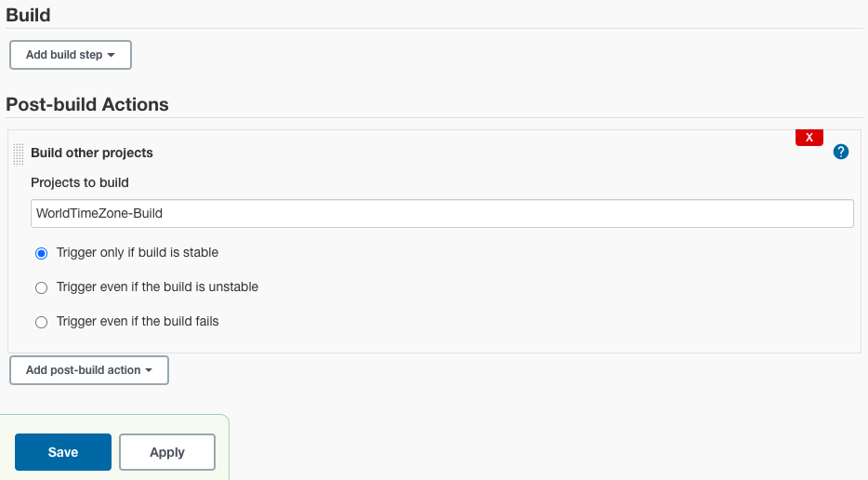Select the Trigger even if build is unstable radio
868x480 pixels.
click(x=42, y=287)
